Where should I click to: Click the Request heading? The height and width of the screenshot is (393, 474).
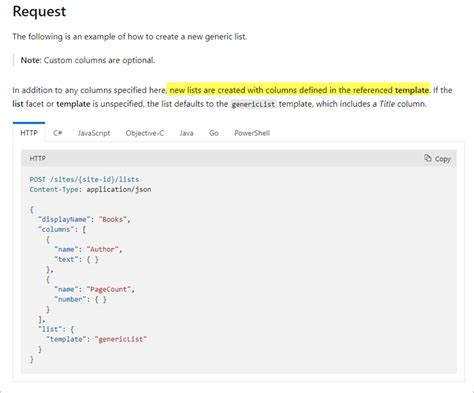point(39,11)
